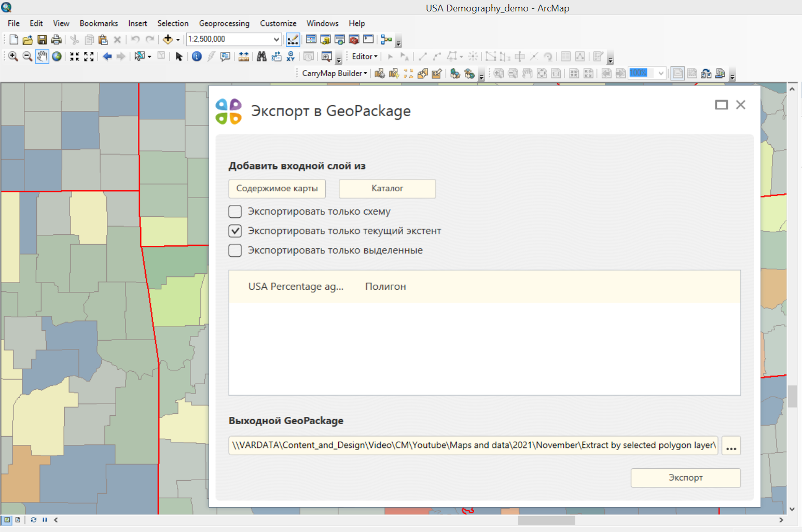The height and width of the screenshot is (532, 802).
Task: Create a new map document
Action: pyautogui.click(x=13, y=39)
